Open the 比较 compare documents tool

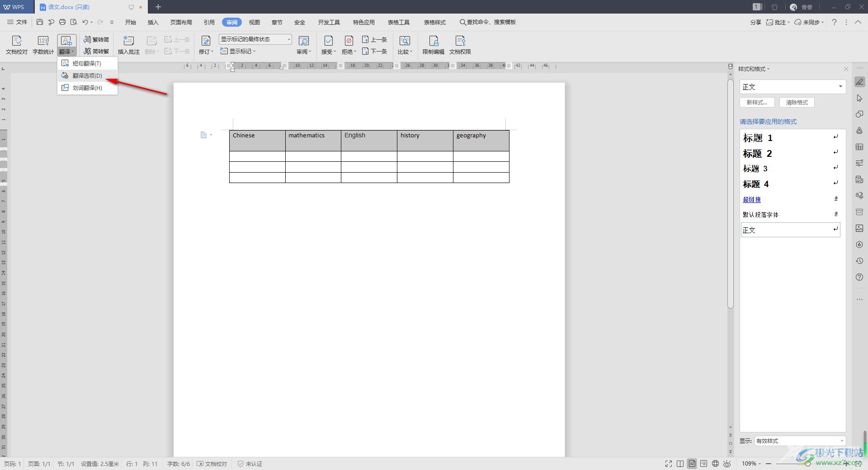pyautogui.click(x=405, y=45)
